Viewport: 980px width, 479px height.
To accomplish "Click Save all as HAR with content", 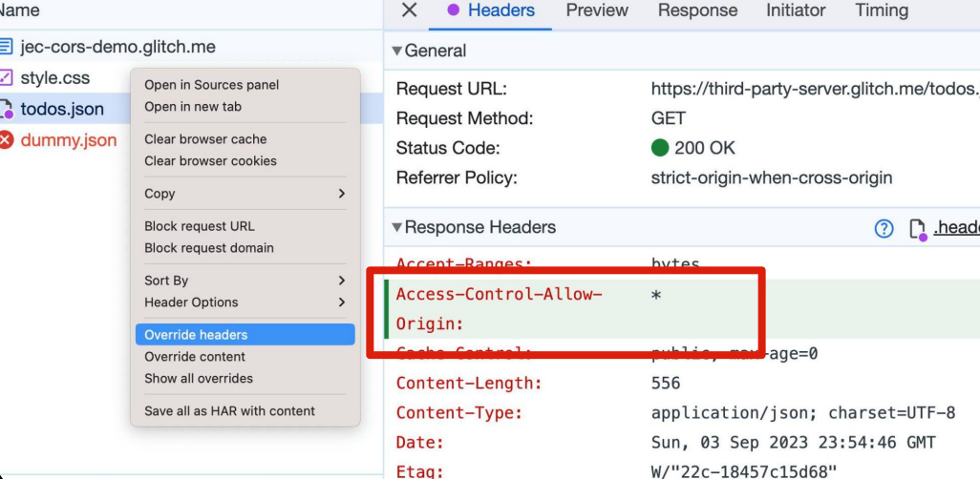I will 229,411.
